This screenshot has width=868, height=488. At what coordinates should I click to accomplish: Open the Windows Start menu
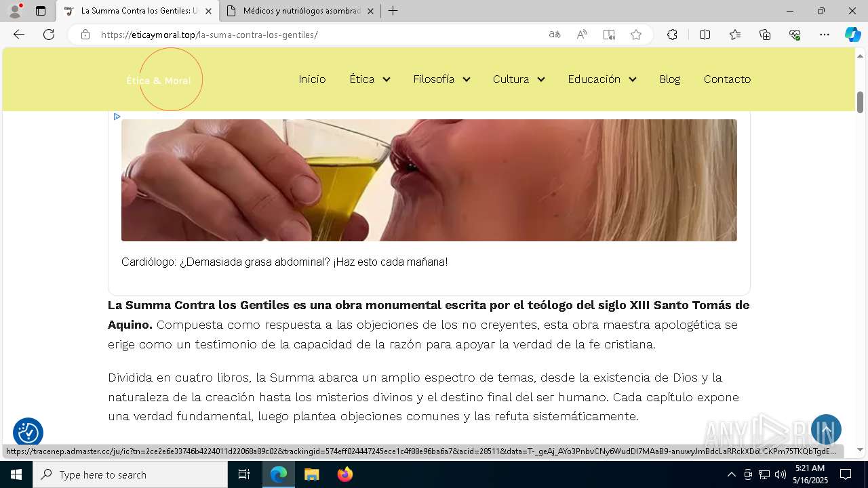16,474
